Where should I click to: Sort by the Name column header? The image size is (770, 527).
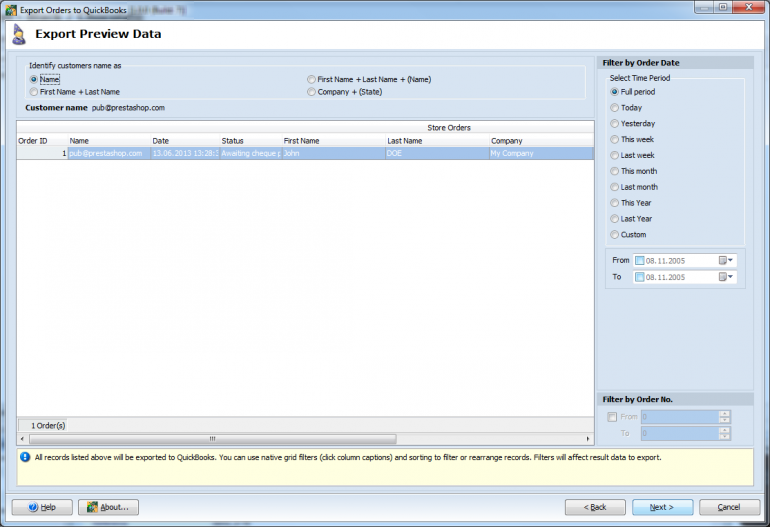tap(109, 140)
